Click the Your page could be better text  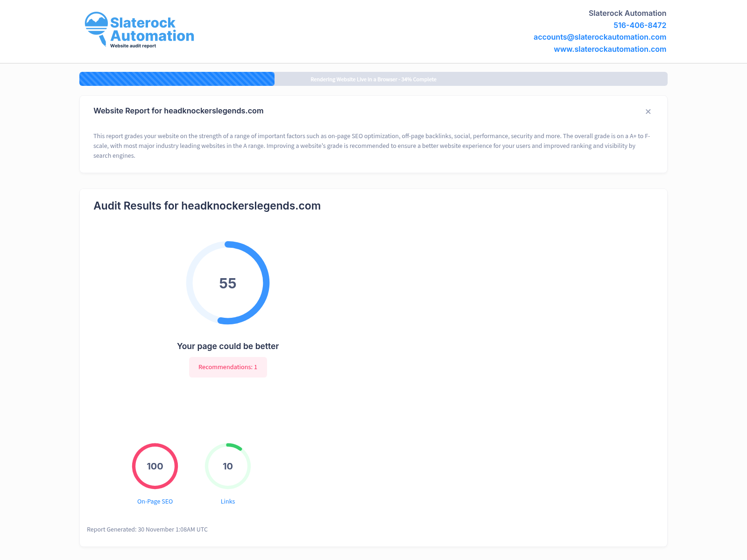(228, 346)
